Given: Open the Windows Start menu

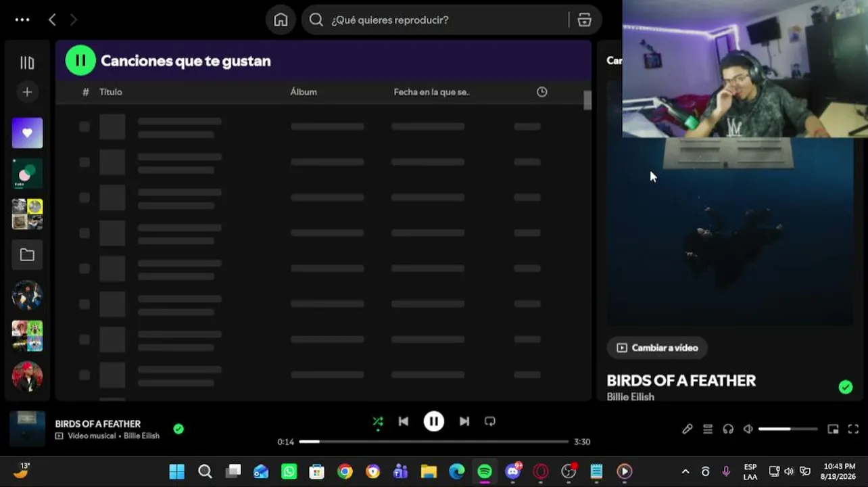Looking at the screenshot, I should (177, 471).
